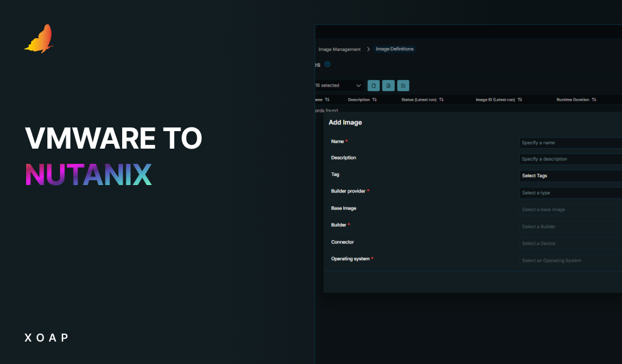
Task: Click the file export icon next to it
Action: (x=388, y=86)
